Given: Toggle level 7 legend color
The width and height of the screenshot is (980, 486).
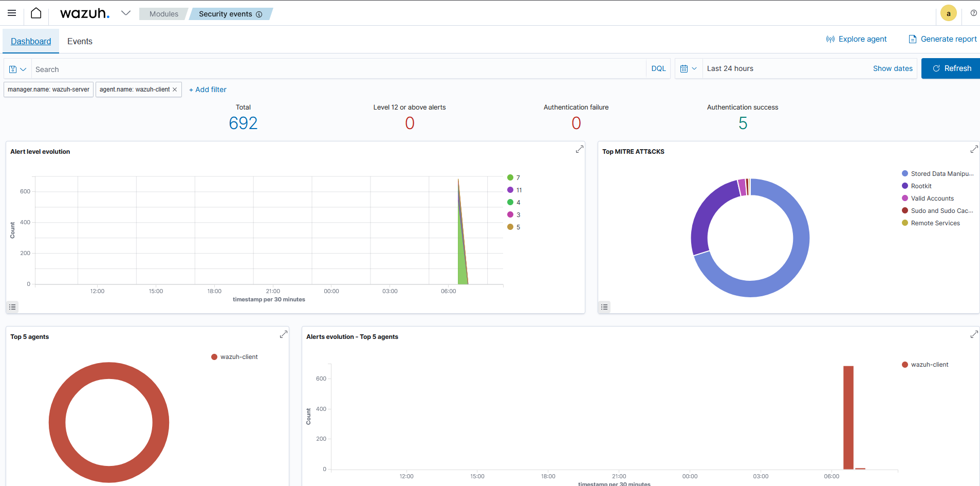Looking at the screenshot, I should point(510,177).
